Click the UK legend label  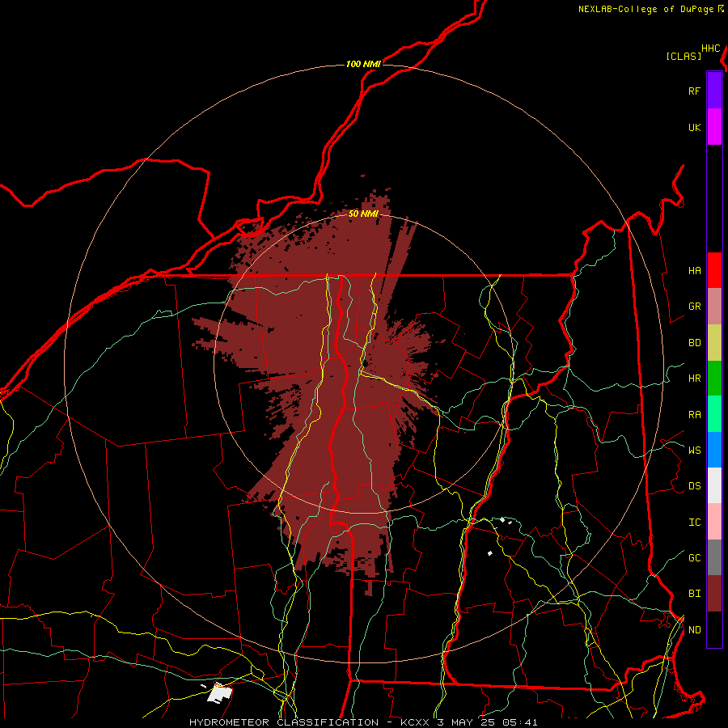[694, 127]
